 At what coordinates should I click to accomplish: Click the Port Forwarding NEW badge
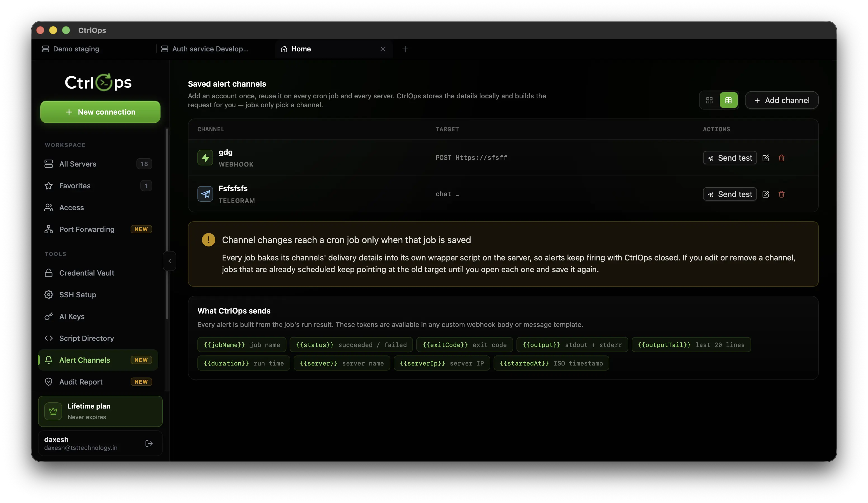(141, 229)
